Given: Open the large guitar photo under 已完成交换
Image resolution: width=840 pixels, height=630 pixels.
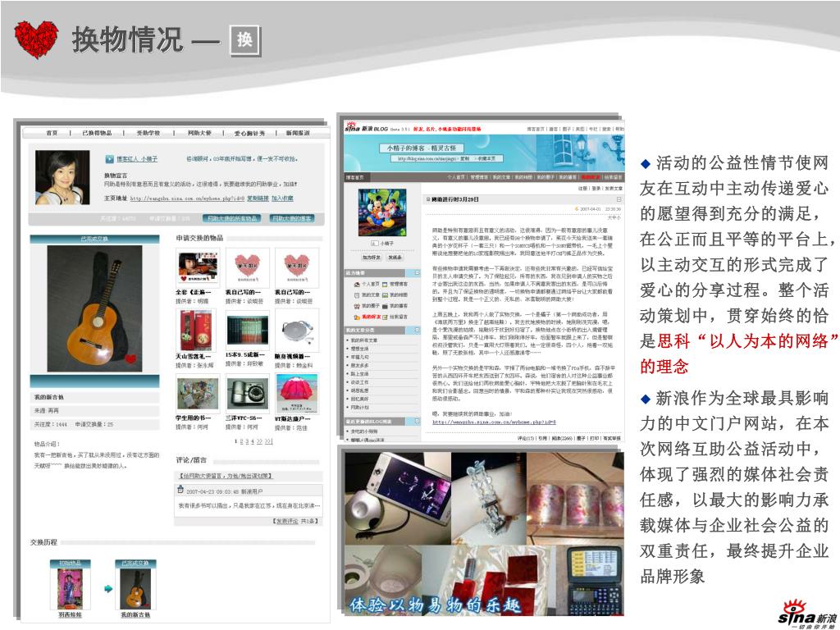Looking at the screenshot, I should click(x=95, y=308).
